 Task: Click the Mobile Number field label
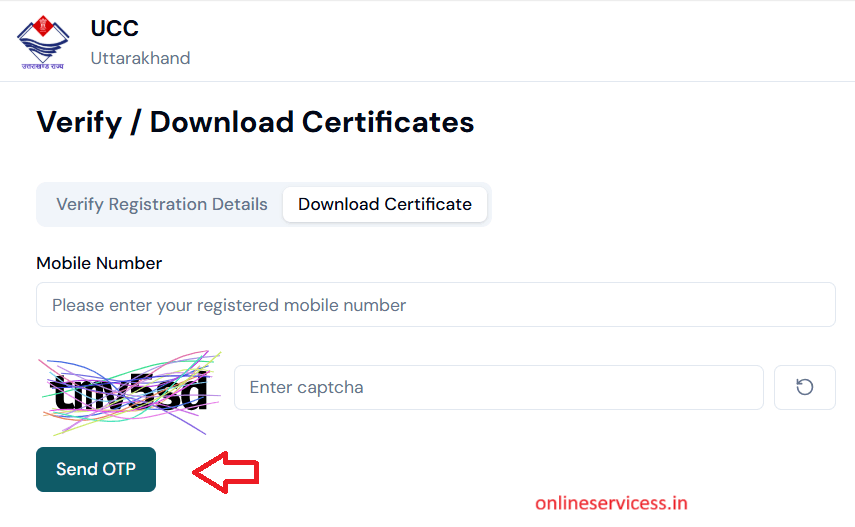[99, 263]
